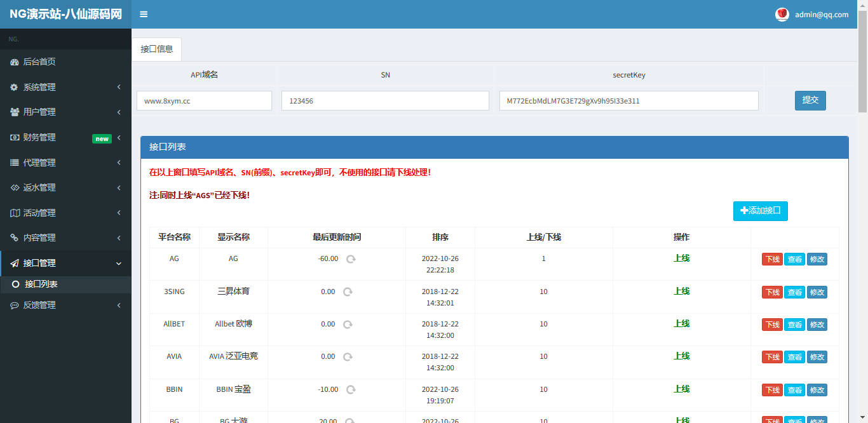Take the BBIN row offline with 下线
The height and width of the screenshot is (423, 868).
[772, 390]
